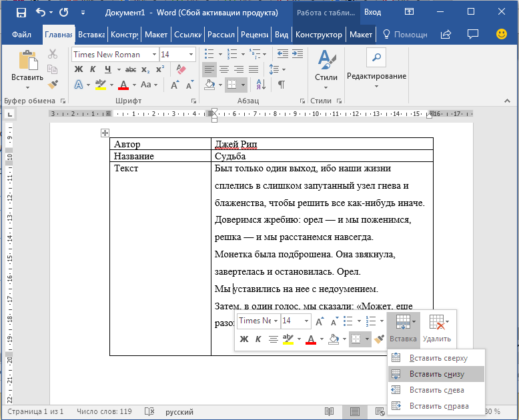Click the Spelling check icon in the status bar
The width and height of the screenshot is (519, 420).
coord(149,411)
